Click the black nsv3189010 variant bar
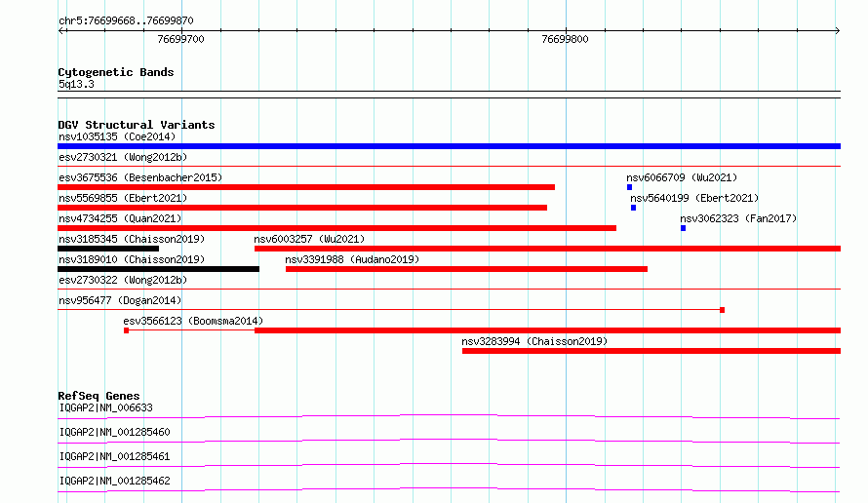This screenshot has height=503, width=868. [158, 269]
